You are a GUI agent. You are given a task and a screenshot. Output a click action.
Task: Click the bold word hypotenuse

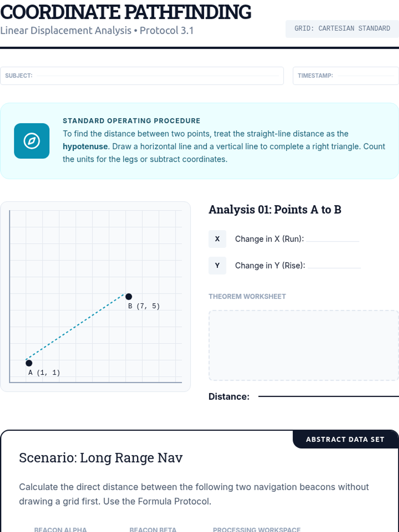tap(85, 146)
